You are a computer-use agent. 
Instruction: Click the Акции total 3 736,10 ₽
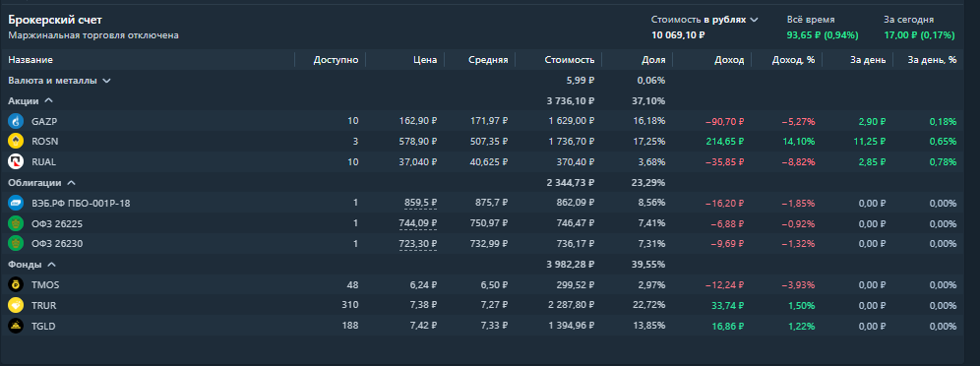[x=570, y=100]
